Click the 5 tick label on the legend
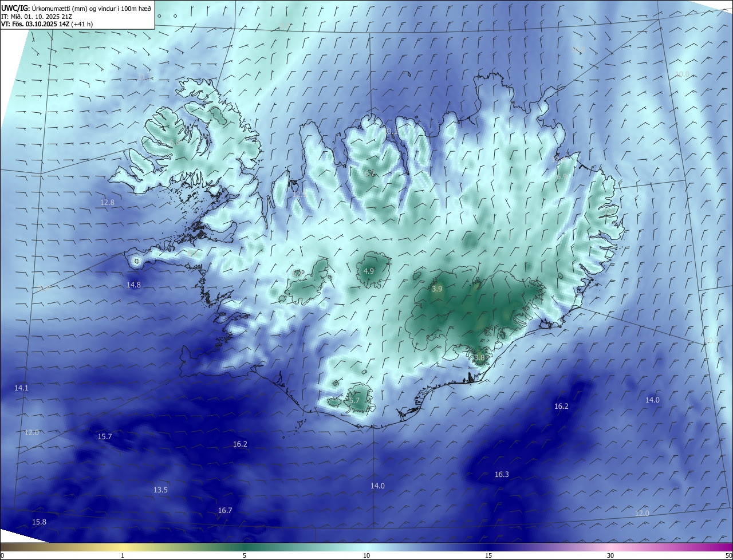This screenshot has width=733, height=560. 245,556
